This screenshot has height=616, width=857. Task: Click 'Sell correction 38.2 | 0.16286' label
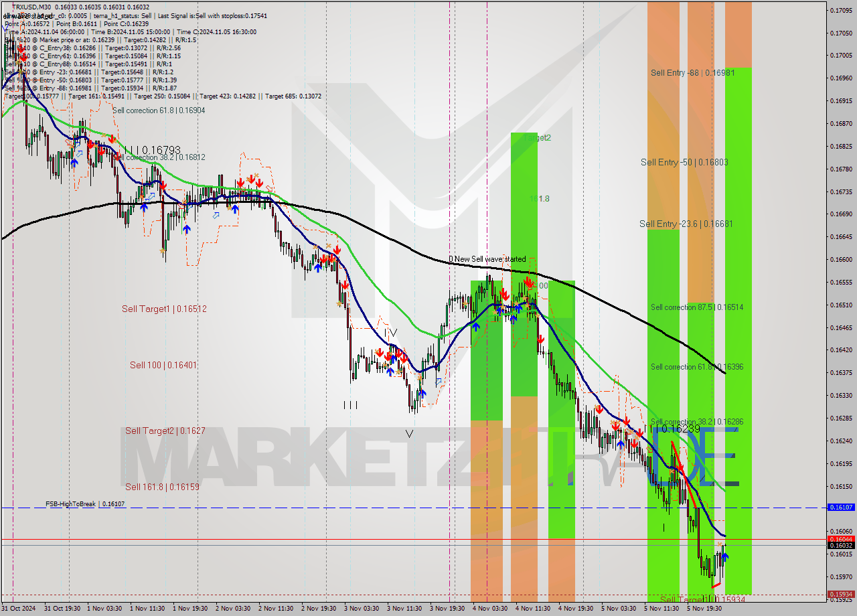[697, 422]
